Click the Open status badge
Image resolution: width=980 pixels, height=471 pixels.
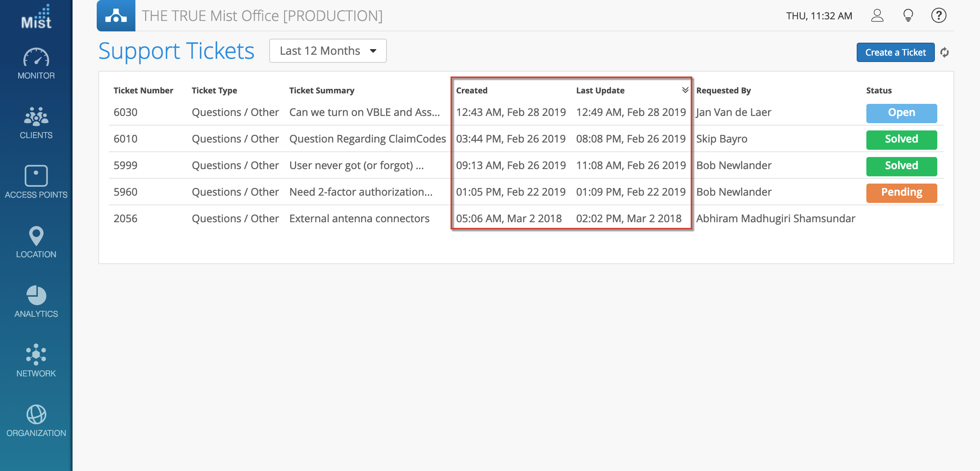click(901, 113)
